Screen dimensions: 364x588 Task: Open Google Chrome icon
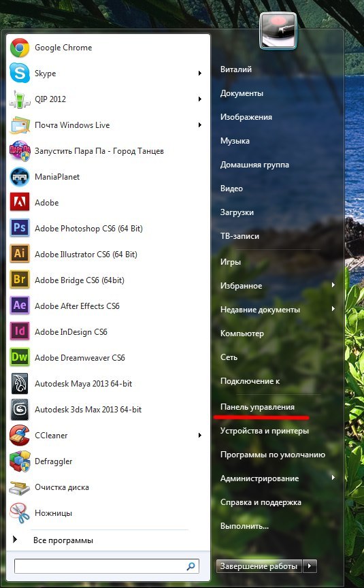(x=20, y=48)
